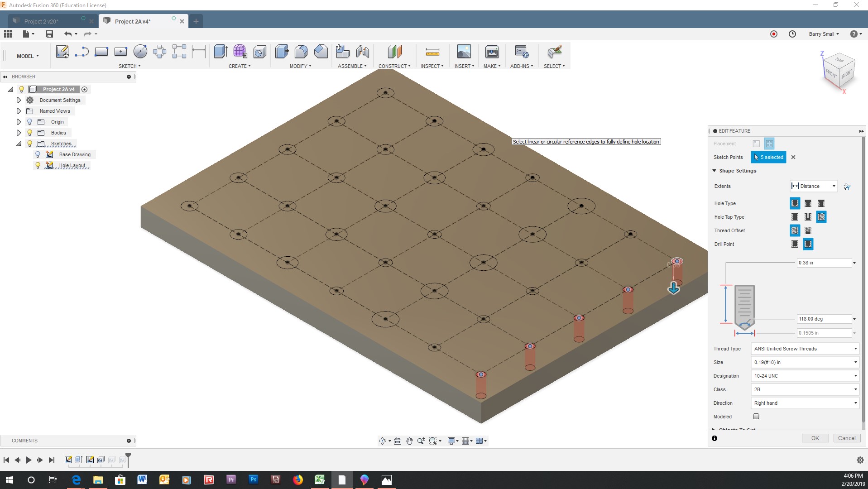
Task: Open Excel from the Windows taskbar
Action: [320, 480]
